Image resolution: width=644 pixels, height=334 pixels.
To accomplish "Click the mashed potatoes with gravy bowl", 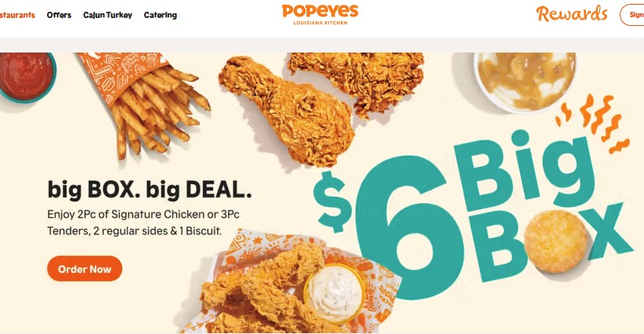I will tap(525, 82).
